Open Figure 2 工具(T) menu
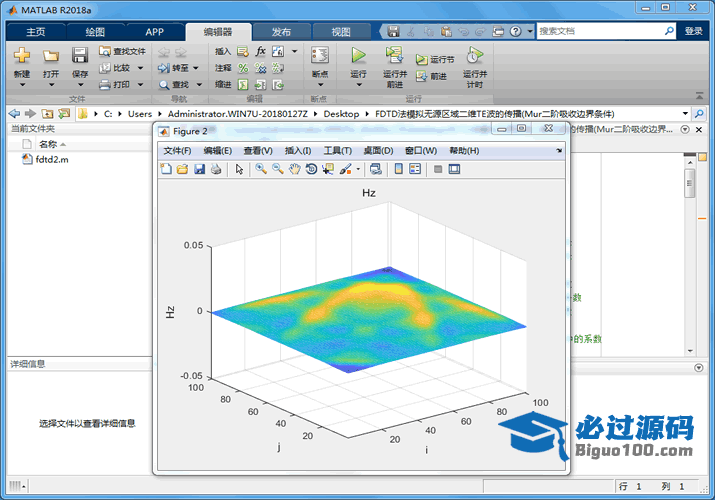715x500 pixels. point(337,150)
